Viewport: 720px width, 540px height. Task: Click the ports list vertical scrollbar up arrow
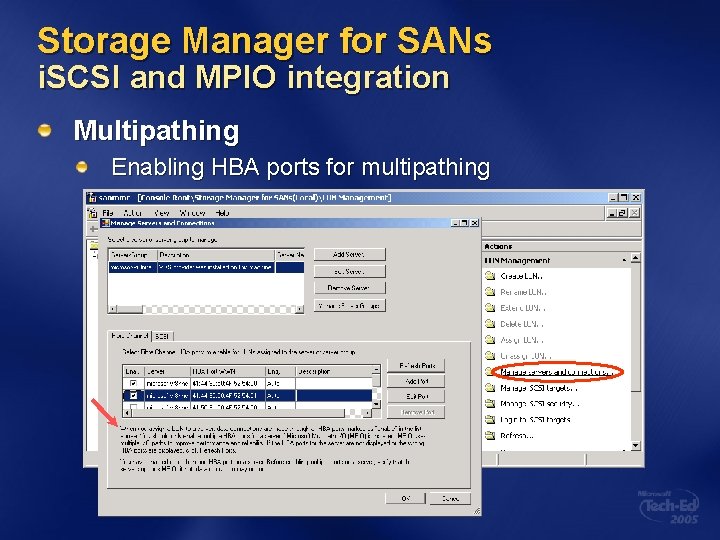coord(377,369)
